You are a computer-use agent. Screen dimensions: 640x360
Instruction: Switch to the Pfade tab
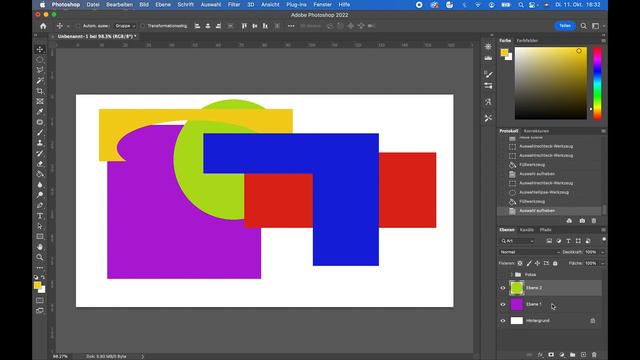click(545, 230)
